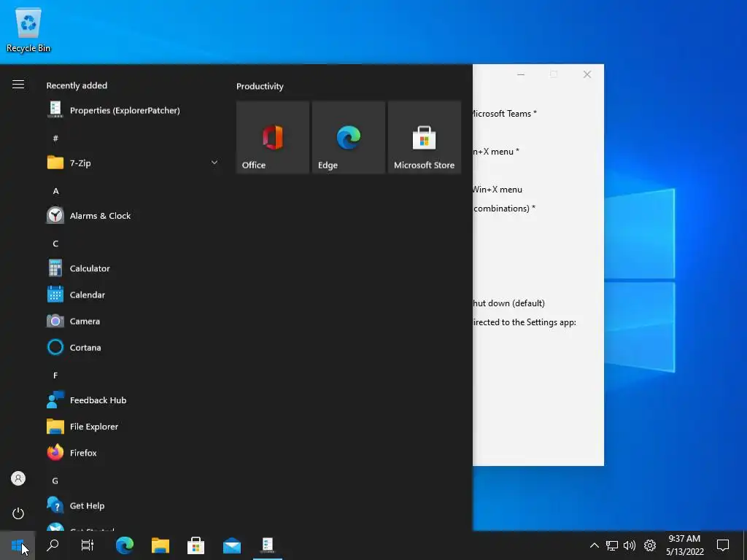Image resolution: width=747 pixels, height=560 pixels.
Task: Launch Firefox from the app list
Action: [133, 453]
